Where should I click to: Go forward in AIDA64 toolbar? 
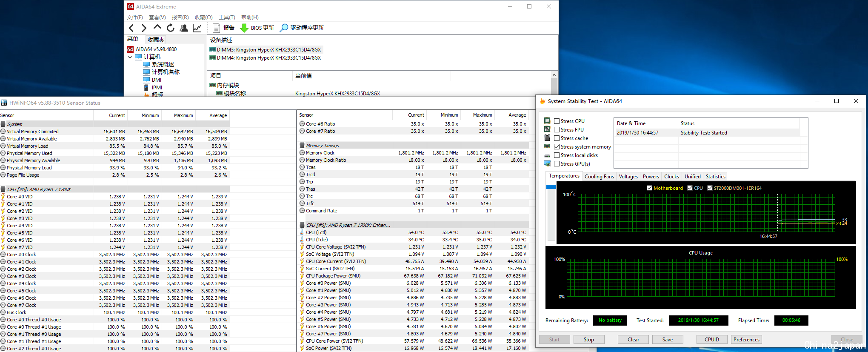(144, 28)
